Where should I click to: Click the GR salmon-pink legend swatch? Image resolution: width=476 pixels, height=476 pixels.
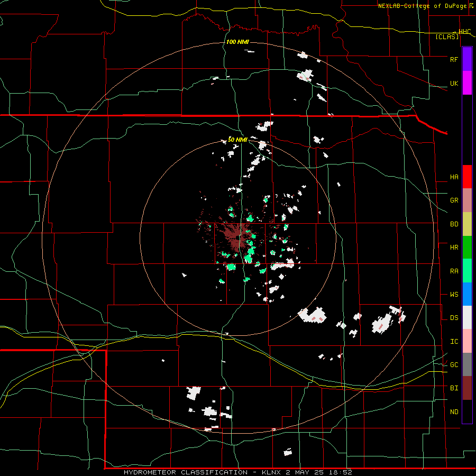click(467, 200)
